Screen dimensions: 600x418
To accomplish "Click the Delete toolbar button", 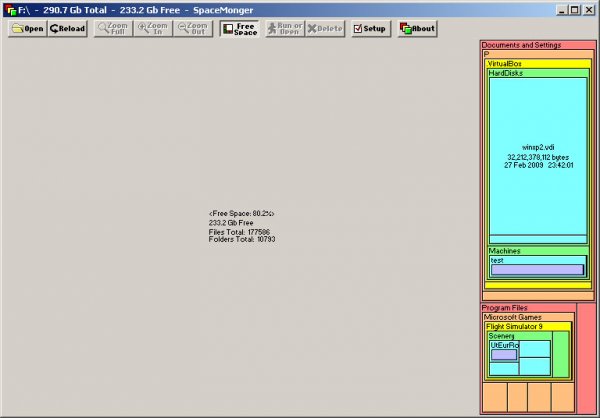I will (x=325, y=29).
